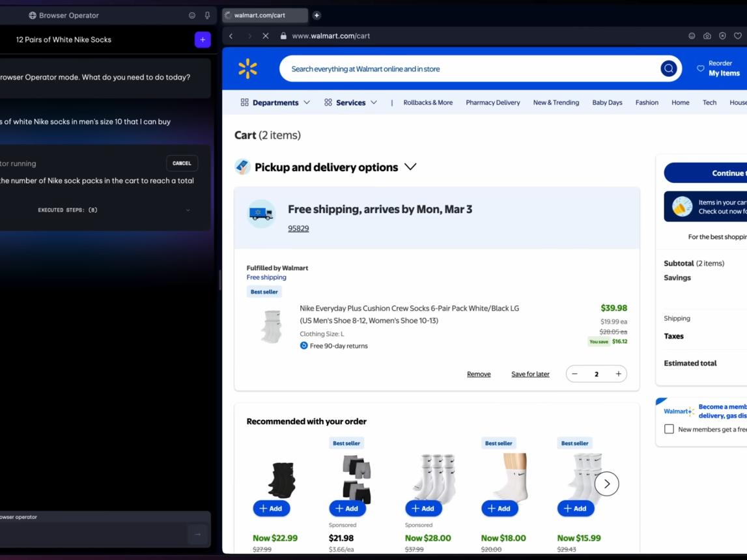Open a new browser tab with plus

tap(317, 15)
